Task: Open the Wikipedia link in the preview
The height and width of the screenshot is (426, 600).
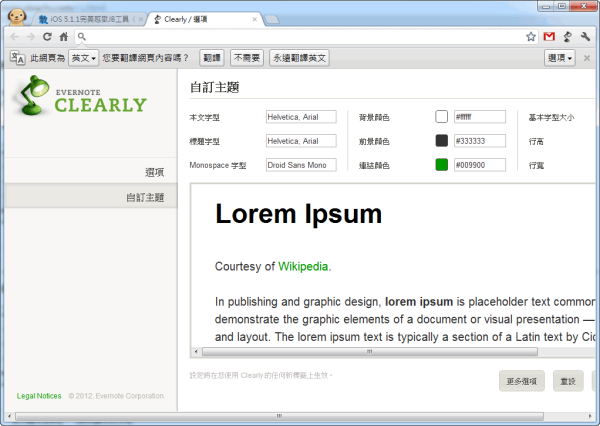Action: [302, 267]
